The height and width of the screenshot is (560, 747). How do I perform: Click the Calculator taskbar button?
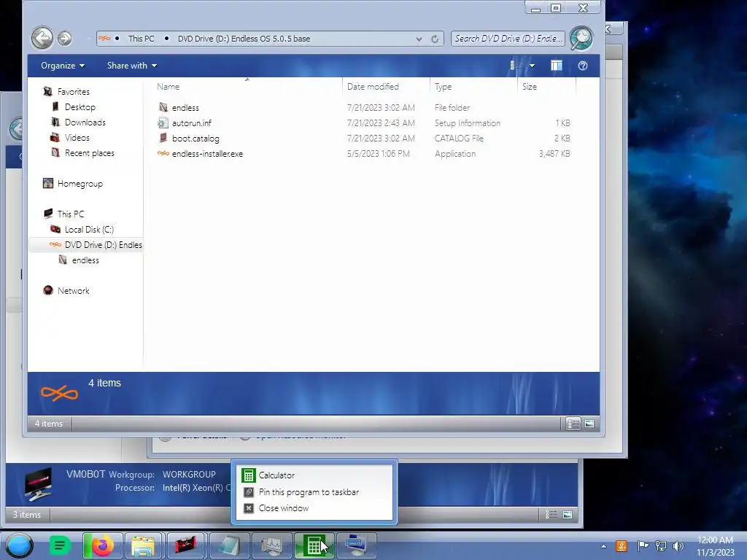(x=314, y=545)
